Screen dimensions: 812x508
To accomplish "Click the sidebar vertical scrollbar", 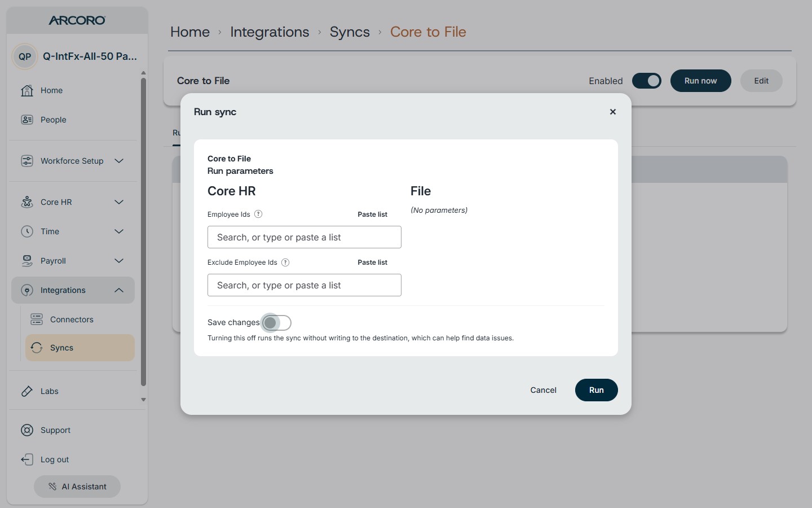I will tap(143, 231).
